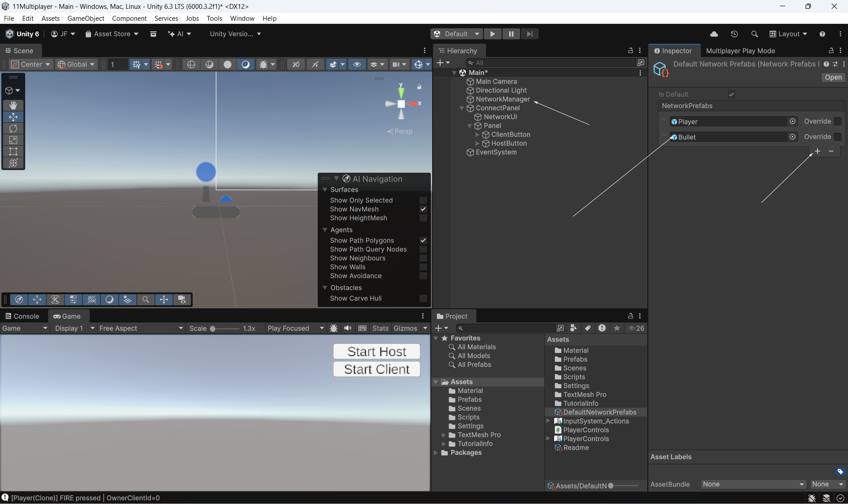This screenshot has width=848, height=504.
Task: Click the Start Host button
Action: pos(376,352)
